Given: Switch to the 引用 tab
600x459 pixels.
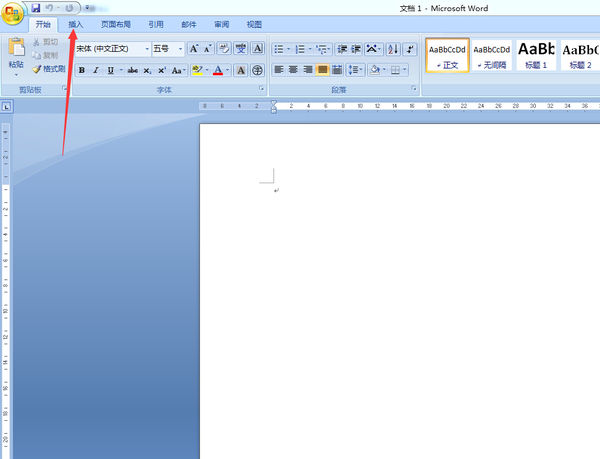Looking at the screenshot, I should tap(156, 24).
